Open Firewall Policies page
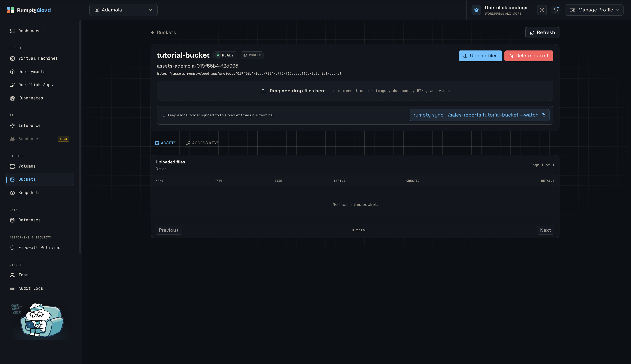631x364 pixels. 39,247
